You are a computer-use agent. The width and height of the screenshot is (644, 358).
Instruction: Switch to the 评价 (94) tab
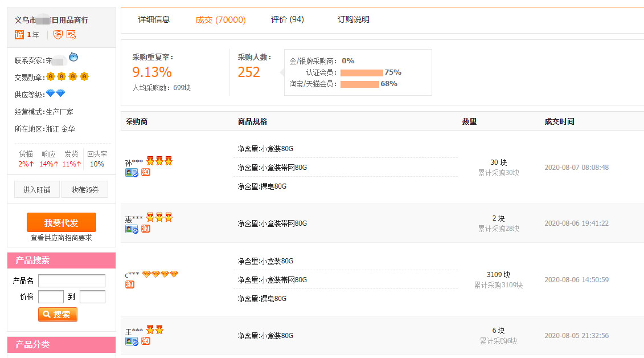287,19
